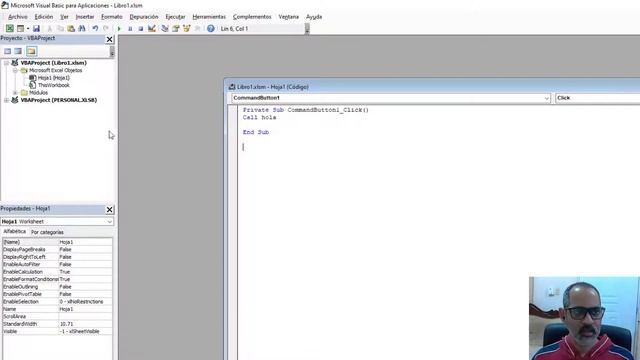Select the VBAProject (PERSONAL.XLSB) tree item
Image resolution: width=640 pixels, height=360 pixels.
pyautogui.click(x=59, y=100)
